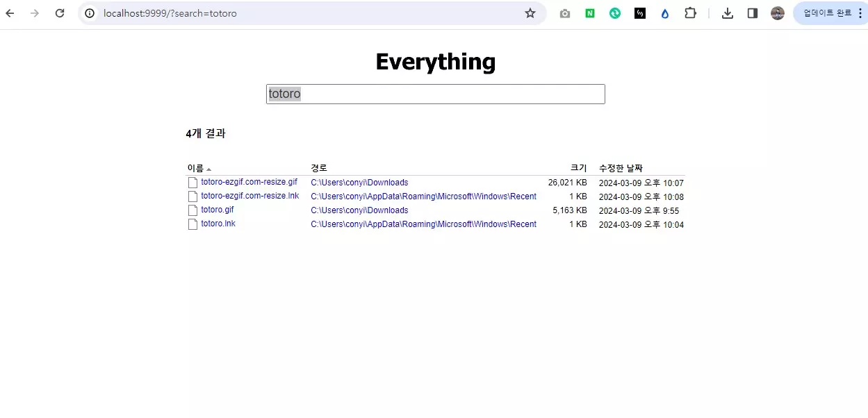Show browser downloads
The height and width of the screenshot is (418, 868).
[x=728, y=13]
